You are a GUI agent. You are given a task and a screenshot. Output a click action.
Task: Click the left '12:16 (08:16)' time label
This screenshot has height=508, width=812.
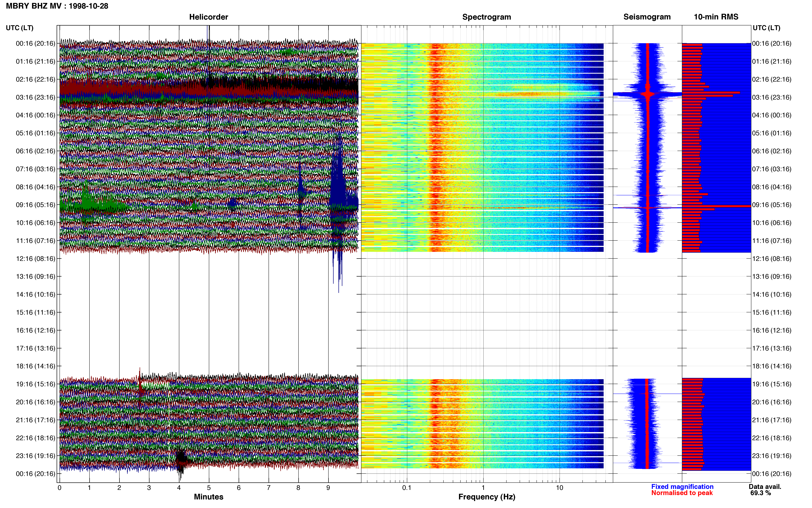(35, 259)
